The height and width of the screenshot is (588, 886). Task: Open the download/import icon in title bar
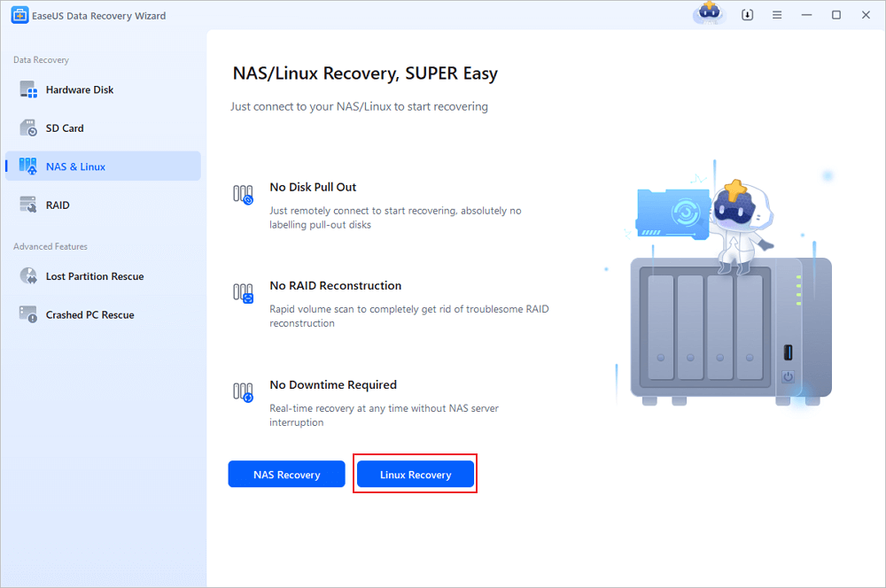pos(747,15)
